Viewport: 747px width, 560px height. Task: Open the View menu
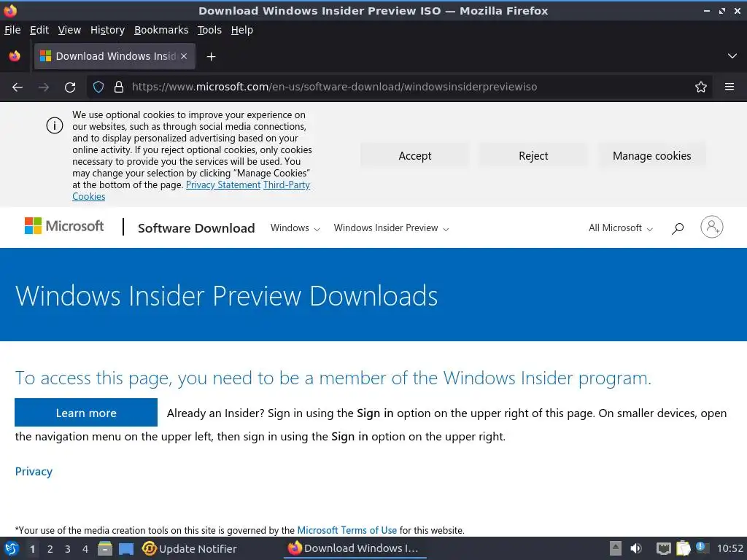click(x=69, y=30)
